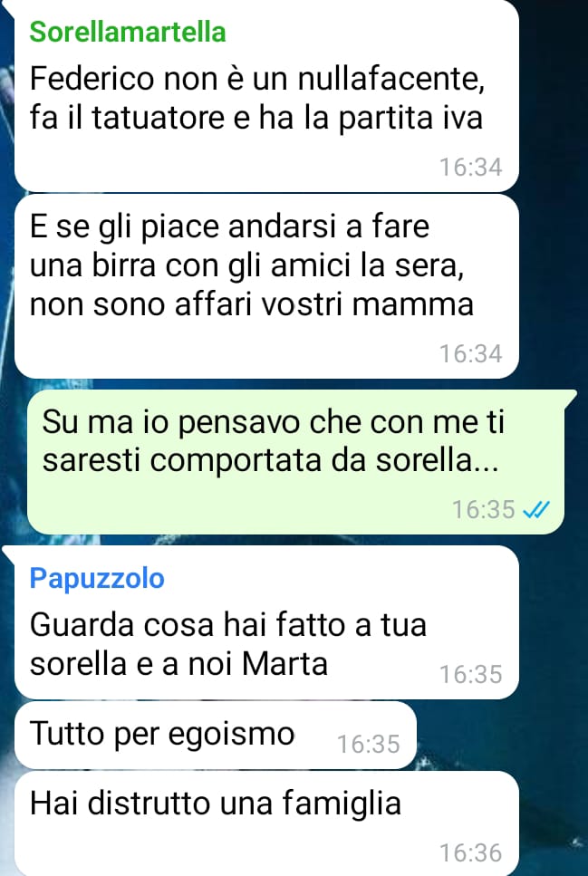This screenshot has height=876, width=588.
Task: Tap the 16:34 timestamp on the first message
Action: (x=470, y=167)
